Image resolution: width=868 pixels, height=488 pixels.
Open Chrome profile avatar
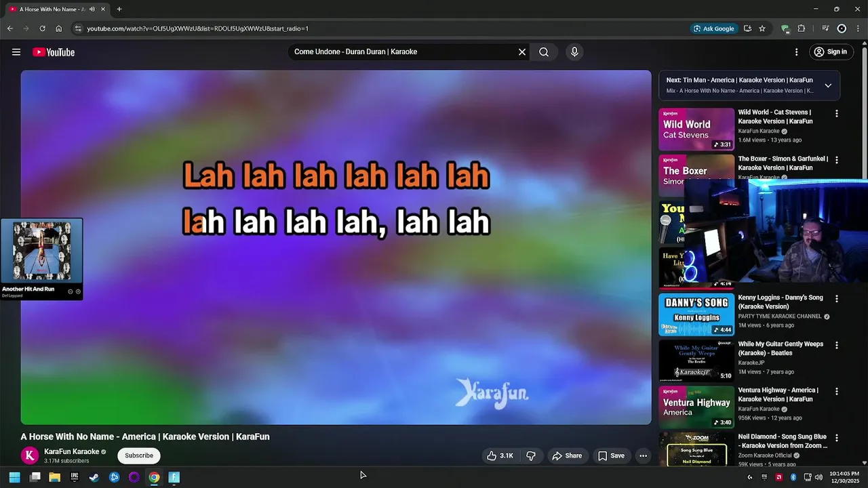point(842,28)
